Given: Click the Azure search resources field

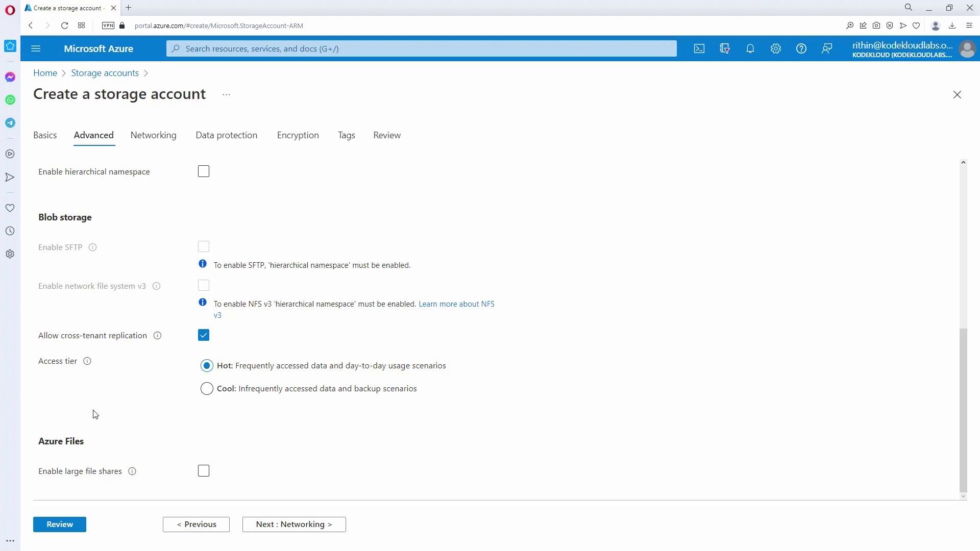Looking at the screenshot, I should 421,48.
